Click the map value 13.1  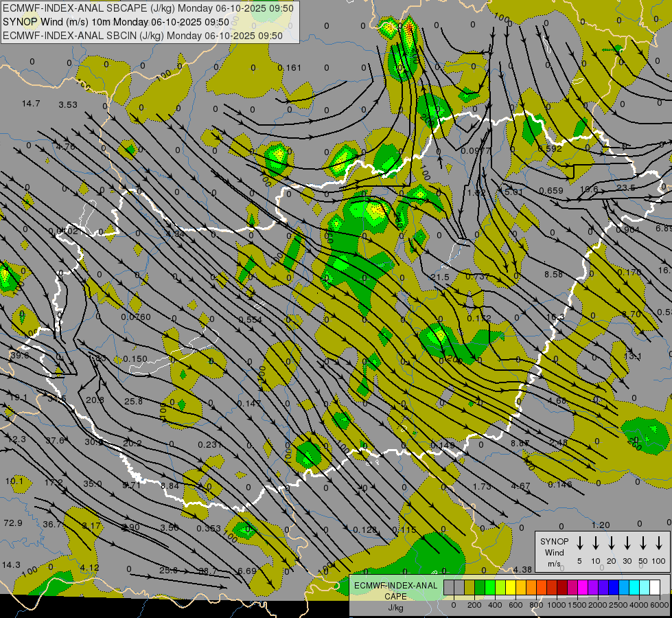coord(633,356)
